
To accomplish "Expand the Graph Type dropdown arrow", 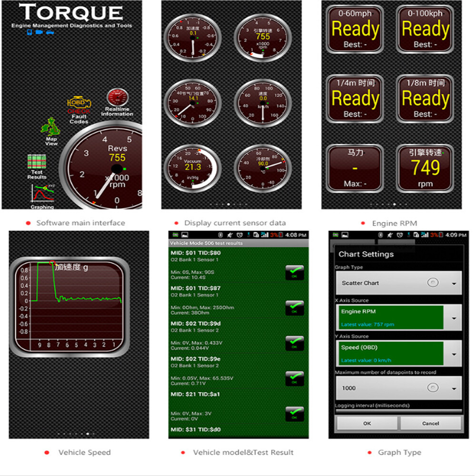I will click(x=454, y=283).
